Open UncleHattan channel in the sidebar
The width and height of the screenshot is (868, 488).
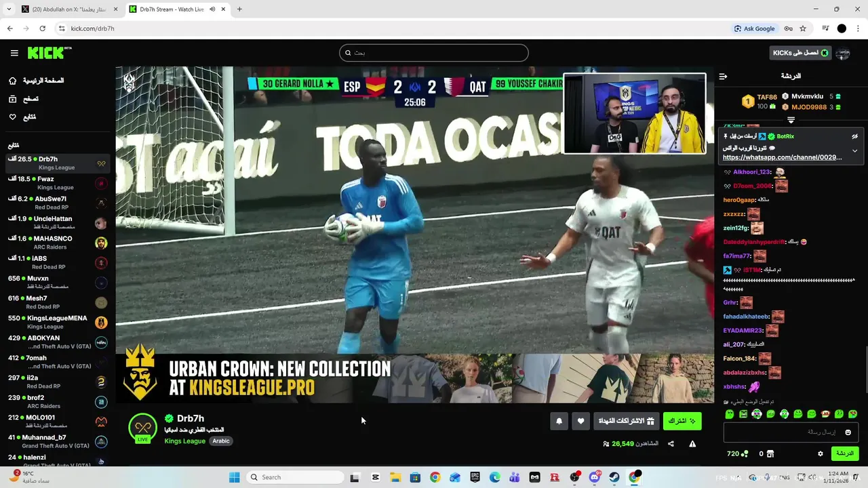pos(57,222)
